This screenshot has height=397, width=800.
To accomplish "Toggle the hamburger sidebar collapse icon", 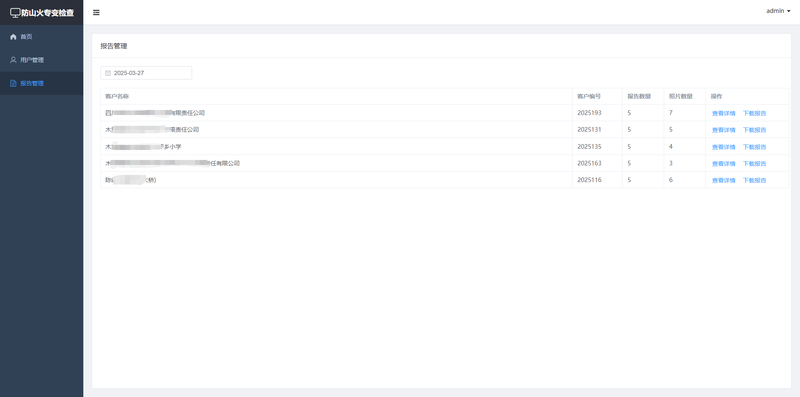I will tap(96, 13).
